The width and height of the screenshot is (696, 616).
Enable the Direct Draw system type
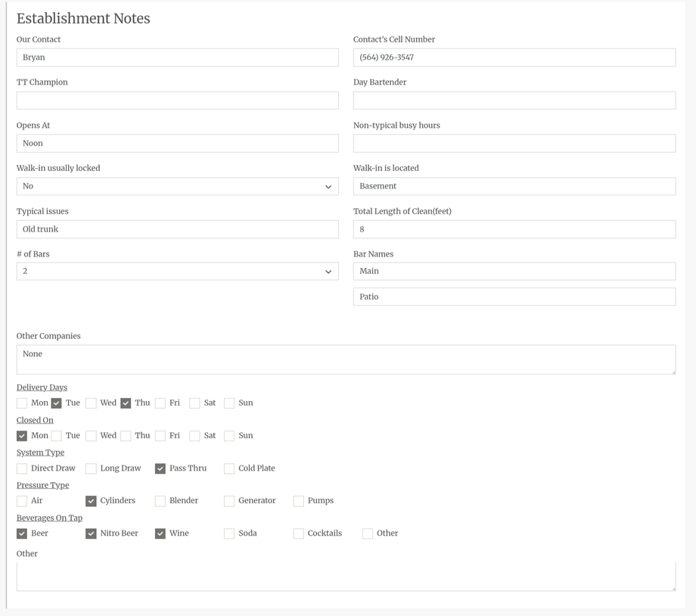[x=22, y=468]
